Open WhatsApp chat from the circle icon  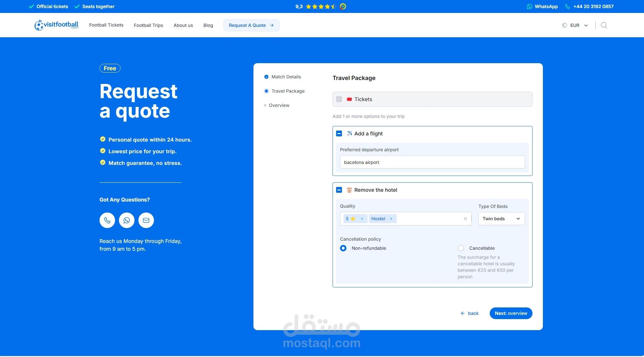pyautogui.click(x=127, y=220)
